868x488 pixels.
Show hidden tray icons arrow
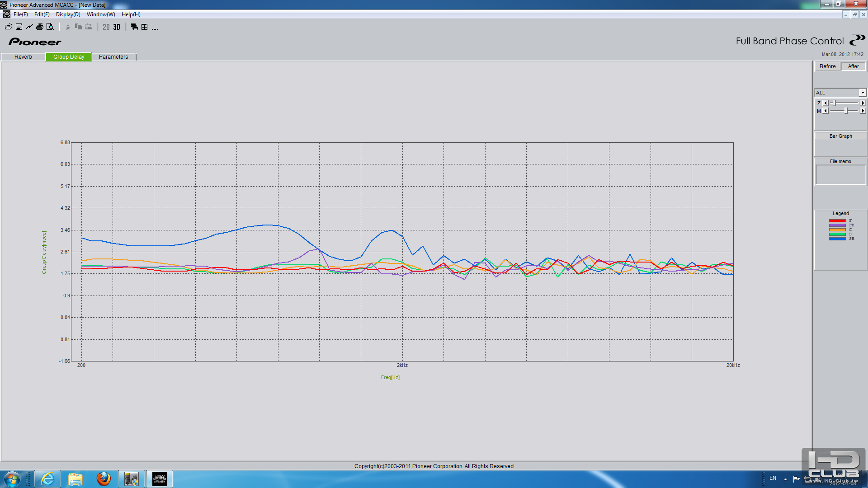pos(785,479)
